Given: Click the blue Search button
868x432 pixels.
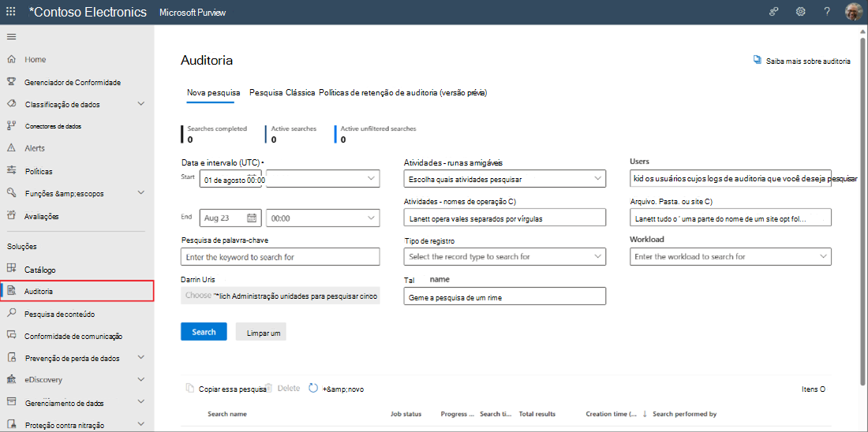Looking at the screenshot, I should coord(204,332).
